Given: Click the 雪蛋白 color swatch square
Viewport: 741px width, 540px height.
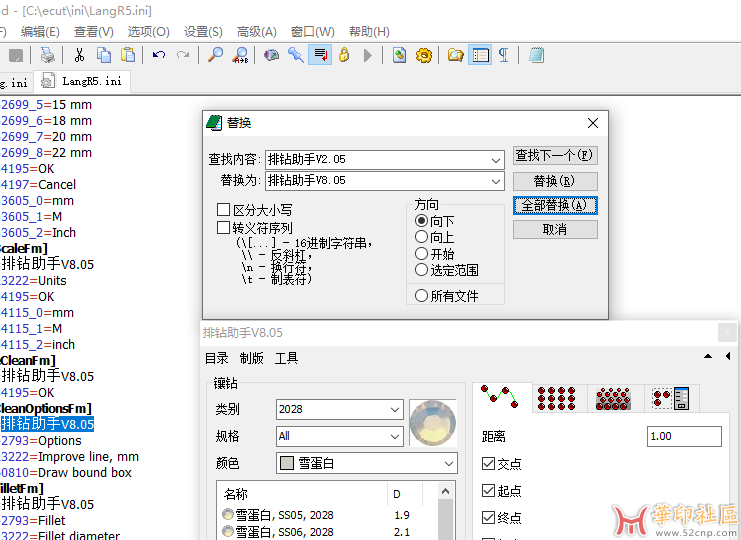Looking at the screenshot, I should pos(286,463).
